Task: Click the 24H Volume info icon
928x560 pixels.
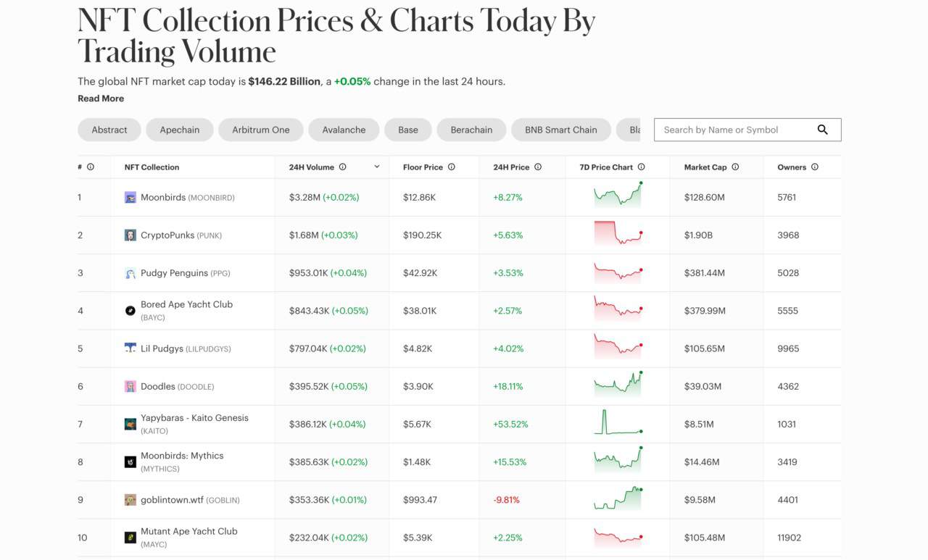Action: coord(342,167)
